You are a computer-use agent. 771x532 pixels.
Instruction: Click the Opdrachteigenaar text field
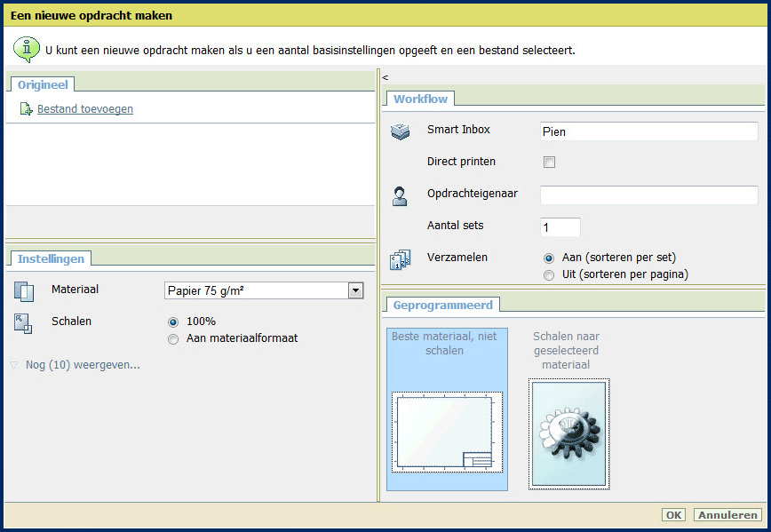[648, 195]
